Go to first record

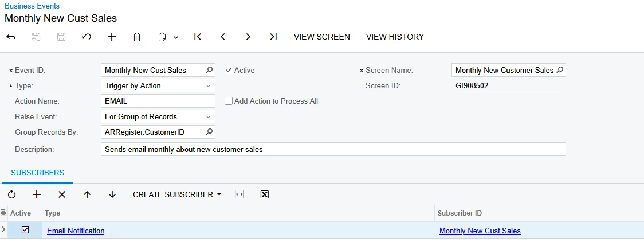coord(198,37)
